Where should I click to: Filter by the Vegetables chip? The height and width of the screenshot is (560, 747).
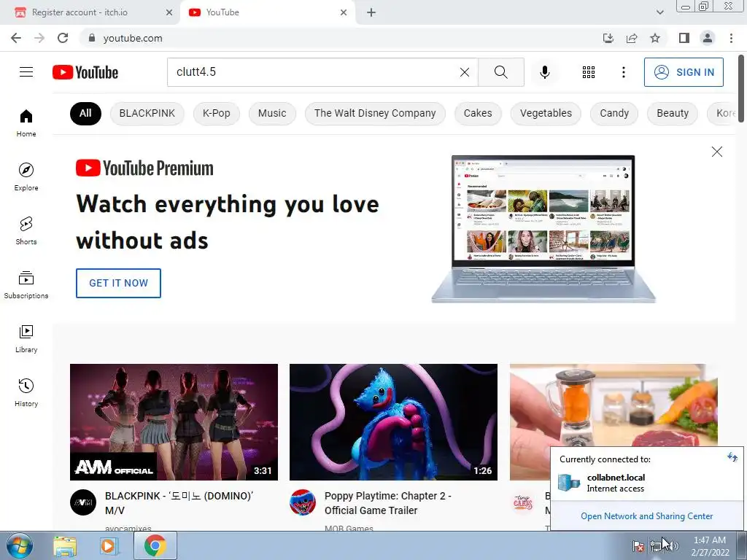point(546,113)
